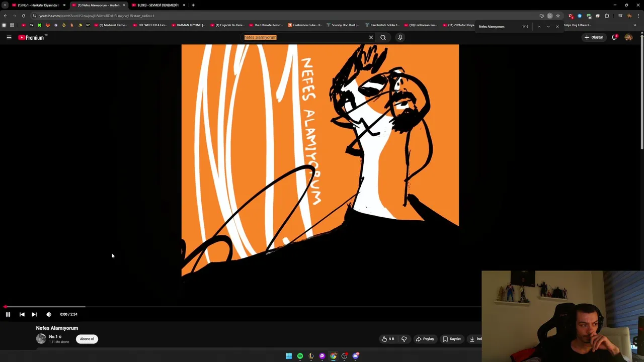Open the Chrome profile avatar in toolbar
644x362 pixels.
629,16
